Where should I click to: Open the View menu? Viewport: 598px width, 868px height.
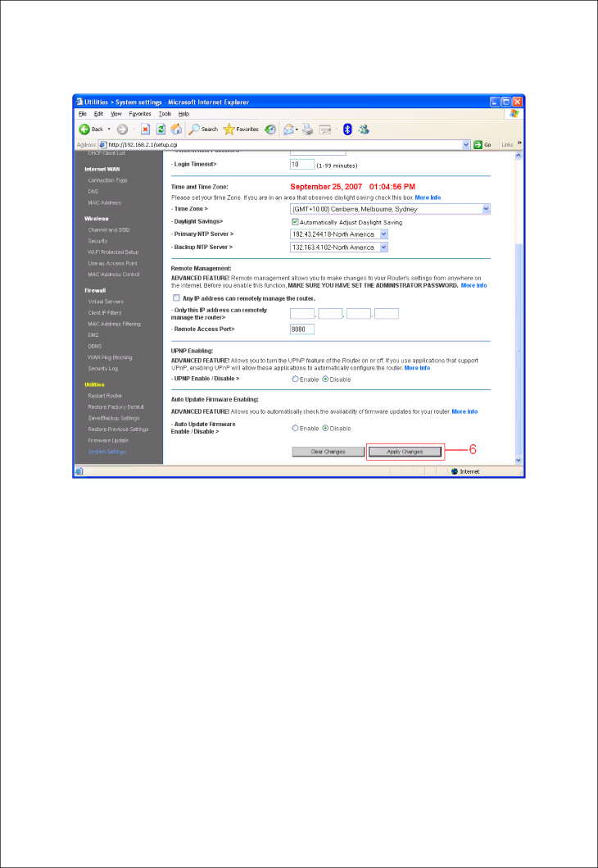116,113
